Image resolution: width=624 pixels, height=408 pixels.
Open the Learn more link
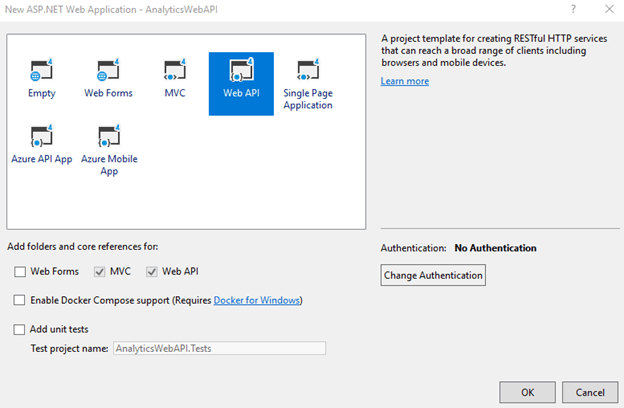point(405,81)
